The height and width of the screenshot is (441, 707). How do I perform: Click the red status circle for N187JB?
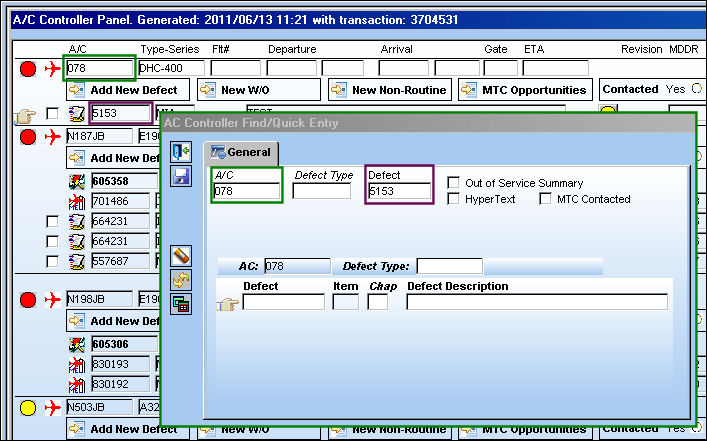(28, 136)
